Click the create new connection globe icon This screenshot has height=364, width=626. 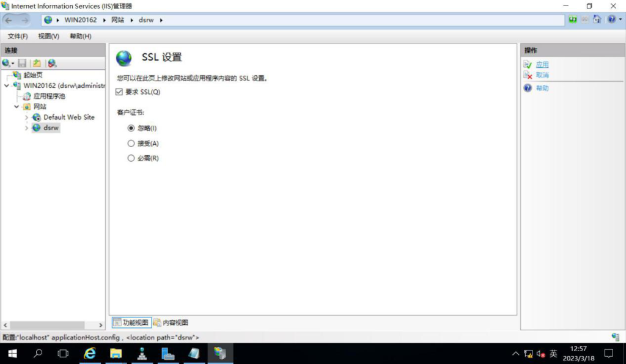pos(6,63)
